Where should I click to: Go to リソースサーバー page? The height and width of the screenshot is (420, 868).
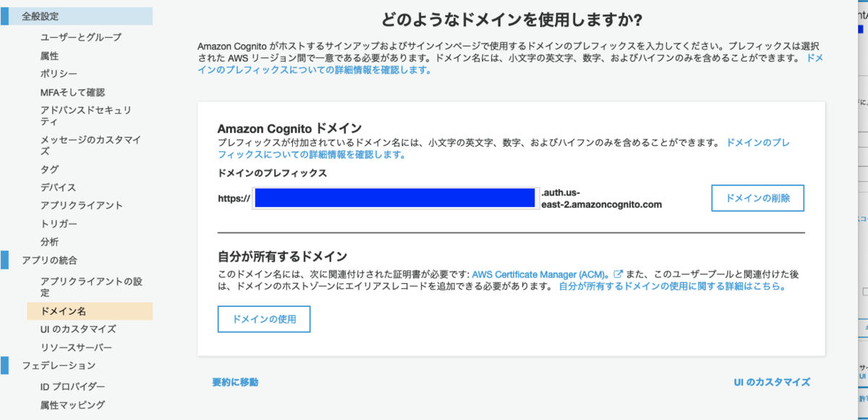[77, 348]
